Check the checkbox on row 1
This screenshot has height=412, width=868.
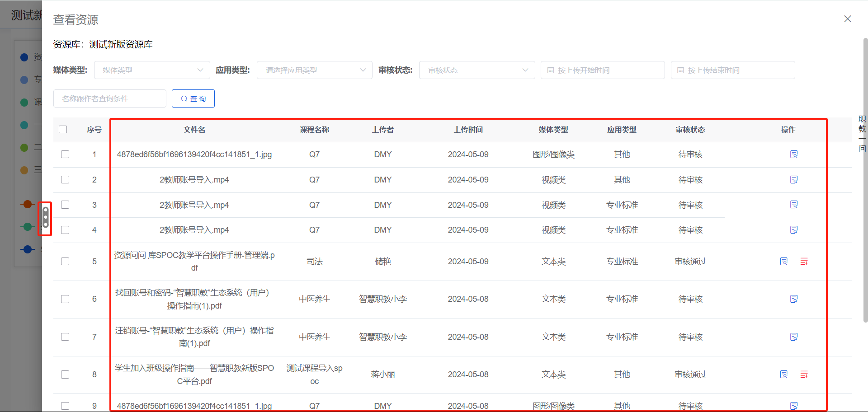click(x=65, y=154)
